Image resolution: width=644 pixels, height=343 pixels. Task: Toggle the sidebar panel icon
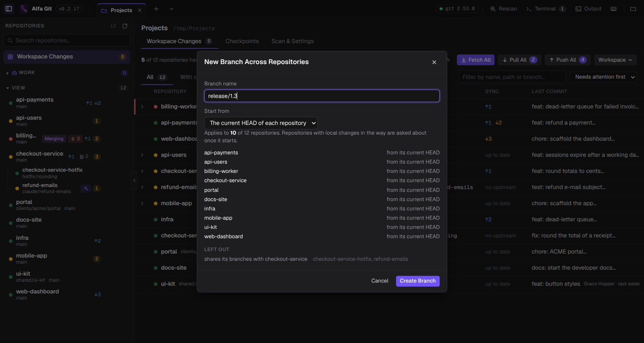point(9,8)
